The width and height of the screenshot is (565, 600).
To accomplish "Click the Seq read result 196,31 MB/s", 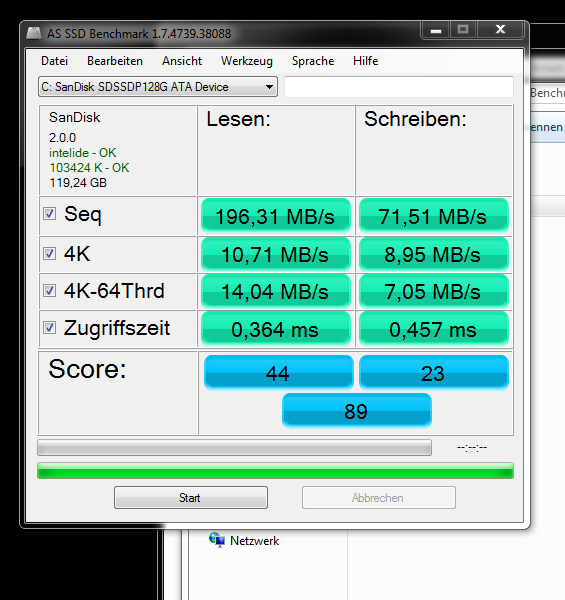I will (x=275, y=216).
